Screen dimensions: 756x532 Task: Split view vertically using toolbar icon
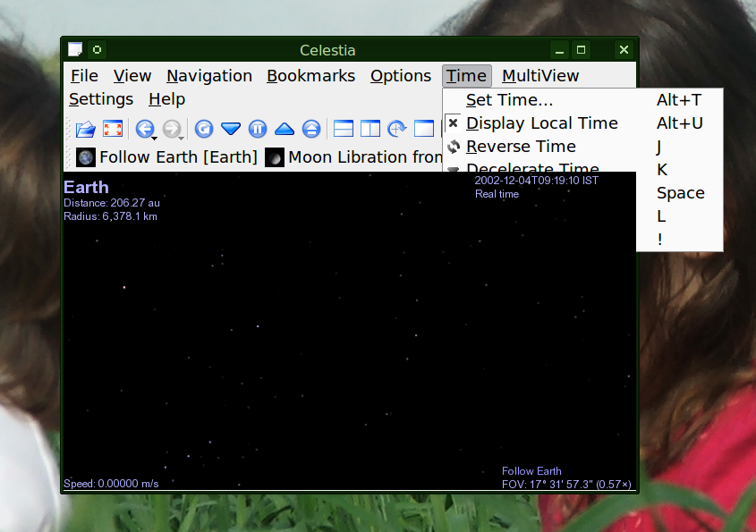[370, 129]
